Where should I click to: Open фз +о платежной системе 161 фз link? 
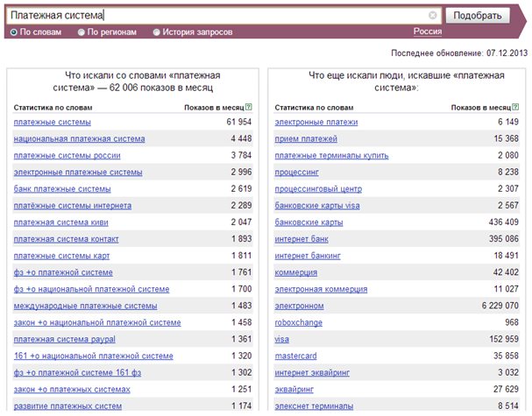pos(77,372)
